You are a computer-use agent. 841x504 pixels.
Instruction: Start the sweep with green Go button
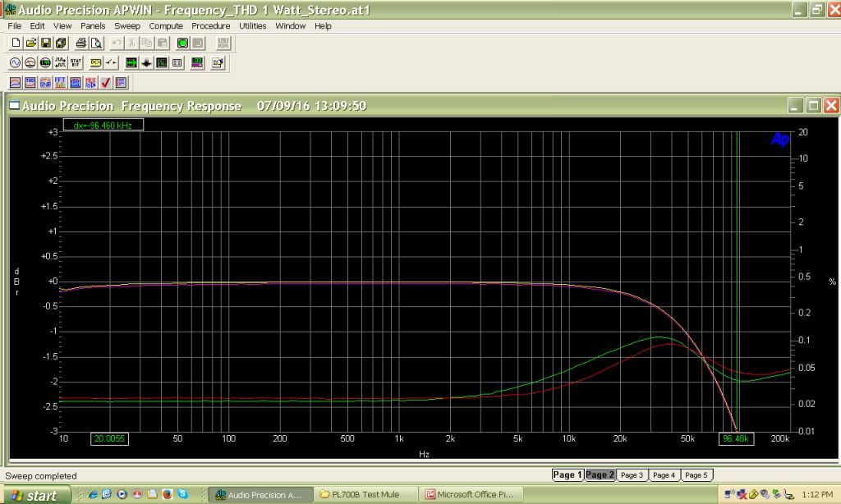[x=182, y=43]
